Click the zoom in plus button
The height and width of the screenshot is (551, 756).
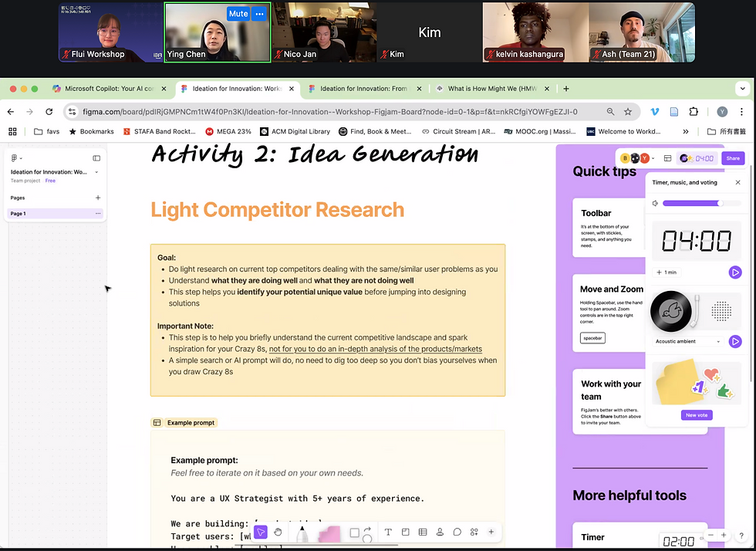[x=724, y=535]
